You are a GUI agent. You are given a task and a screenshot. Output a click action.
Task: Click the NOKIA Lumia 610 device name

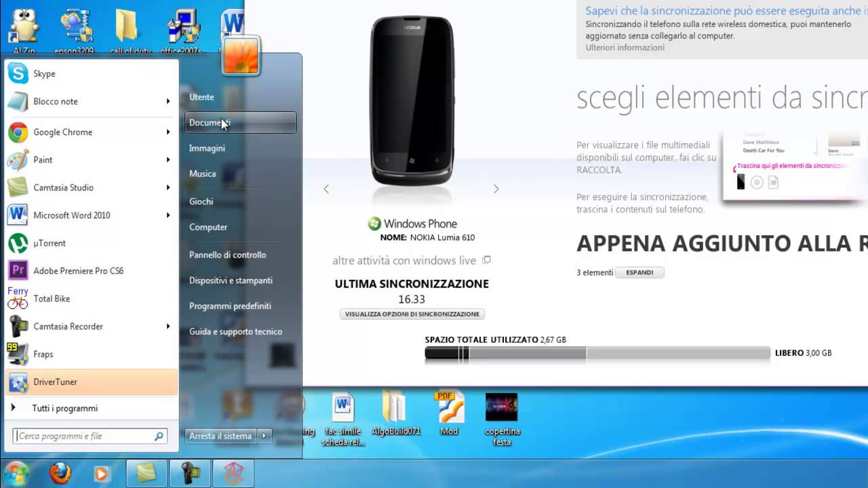pos(442,238)
